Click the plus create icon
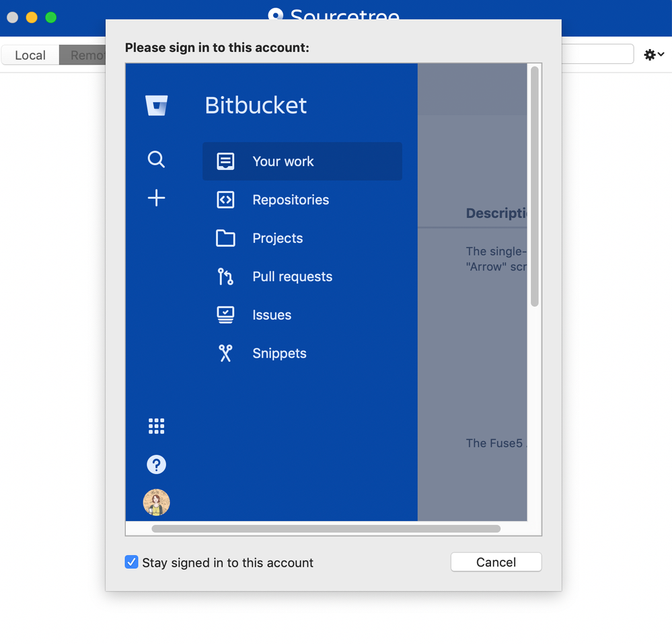 click(157, 198)
